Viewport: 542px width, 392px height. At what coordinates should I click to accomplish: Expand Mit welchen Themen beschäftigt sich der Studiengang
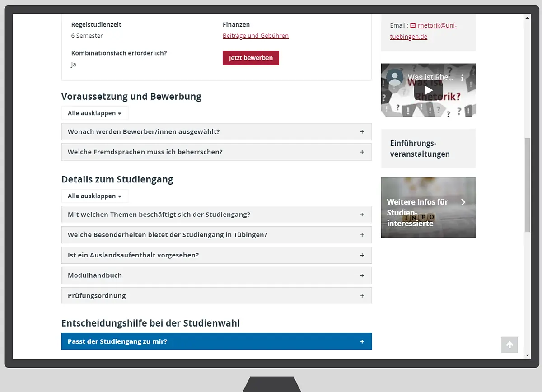(216, 215)
